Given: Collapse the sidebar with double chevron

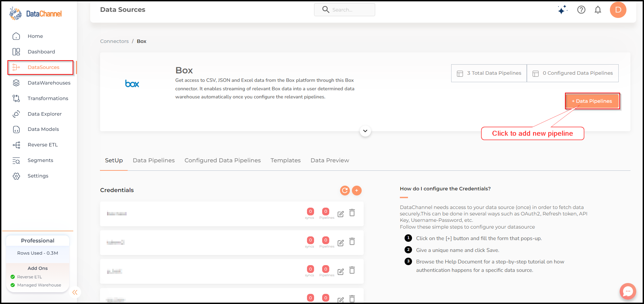Looking at the screenshot, I should pyautogui.click(x=75, y=293).
